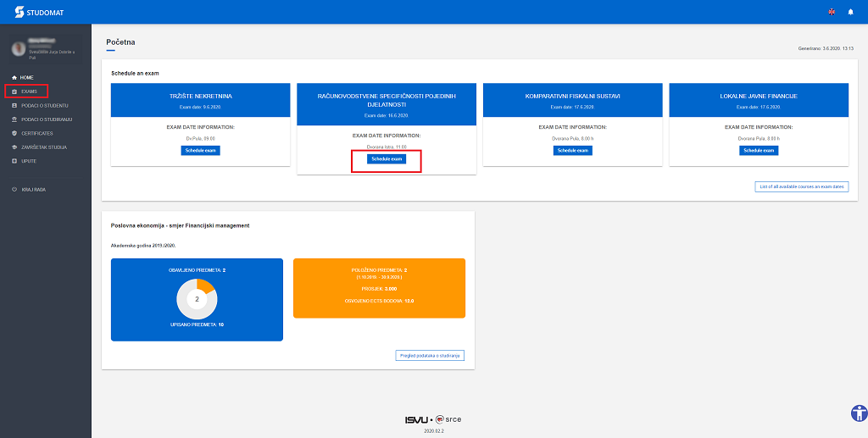Switch language using the UK flag icon
This screenshot has width=868, height=438.
[x=831, y=12]
